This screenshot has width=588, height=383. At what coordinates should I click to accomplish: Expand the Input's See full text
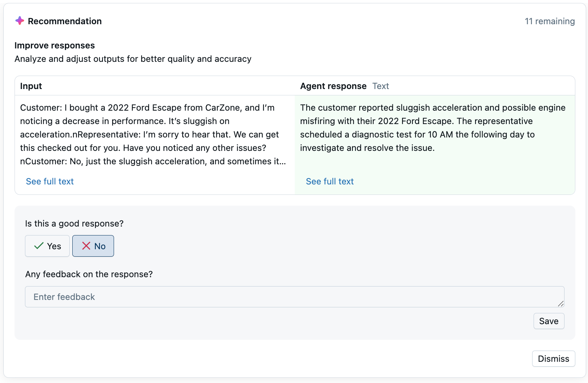(50, 181)
